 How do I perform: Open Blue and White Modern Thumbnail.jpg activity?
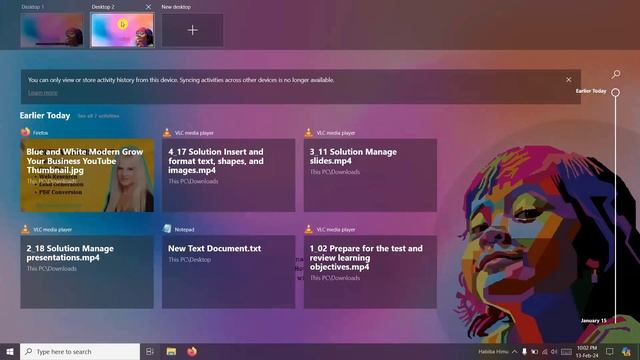87,175
